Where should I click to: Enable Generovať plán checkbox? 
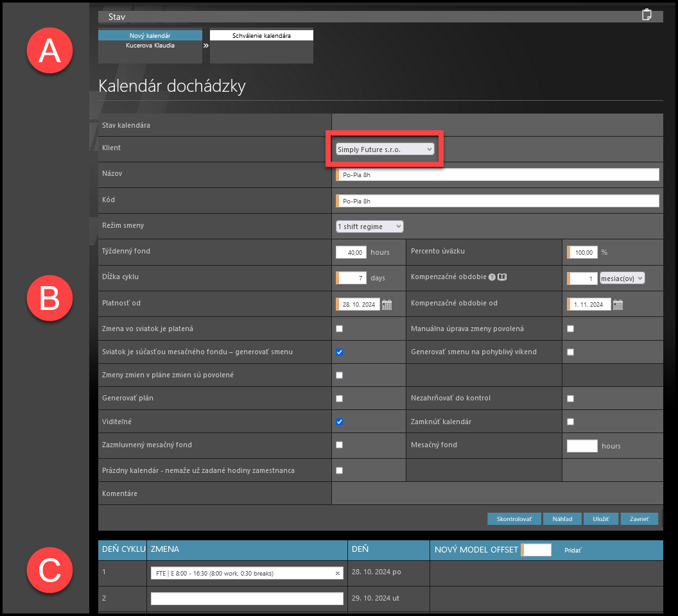tap(340, 398)
